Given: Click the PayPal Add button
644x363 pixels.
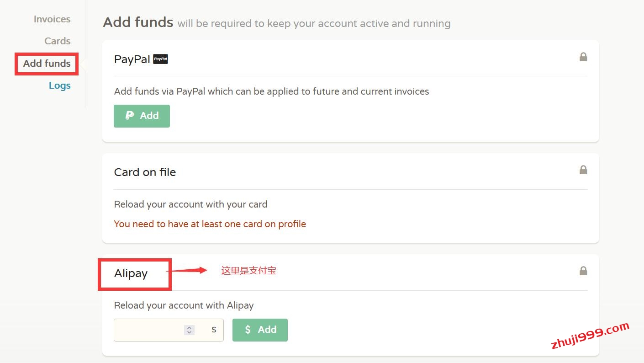Looking at the screenshot, I should click(x=142, y=116).
